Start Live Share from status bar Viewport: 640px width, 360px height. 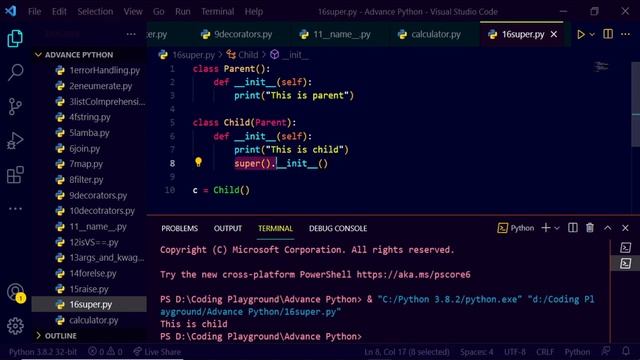(157, 352)
